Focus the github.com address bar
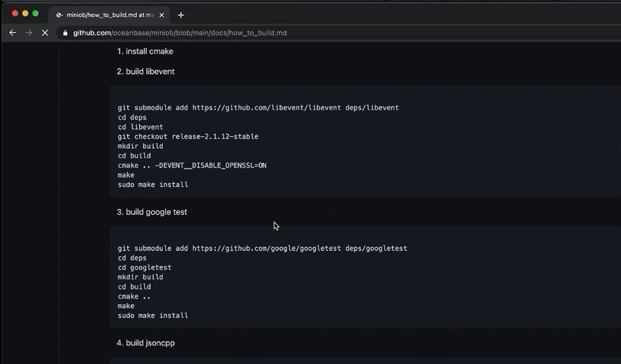The height and width of the screenshot is (364, 621). 180,33
